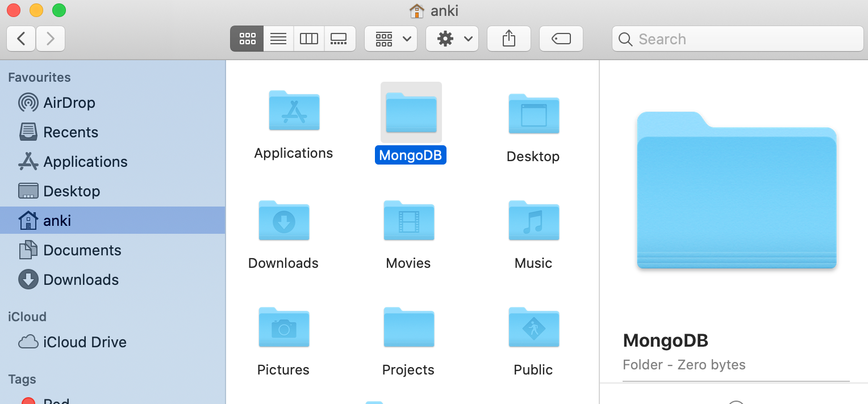Viewport: 868px width, 404px height.
Task: Select the MongoDB folder icon in the grid
Action: point(411,113)
